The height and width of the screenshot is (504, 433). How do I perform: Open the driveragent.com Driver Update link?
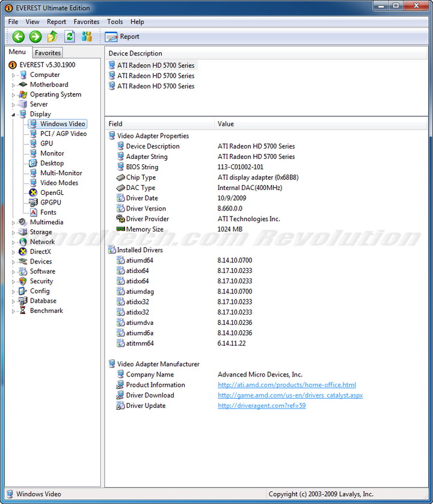262,405
